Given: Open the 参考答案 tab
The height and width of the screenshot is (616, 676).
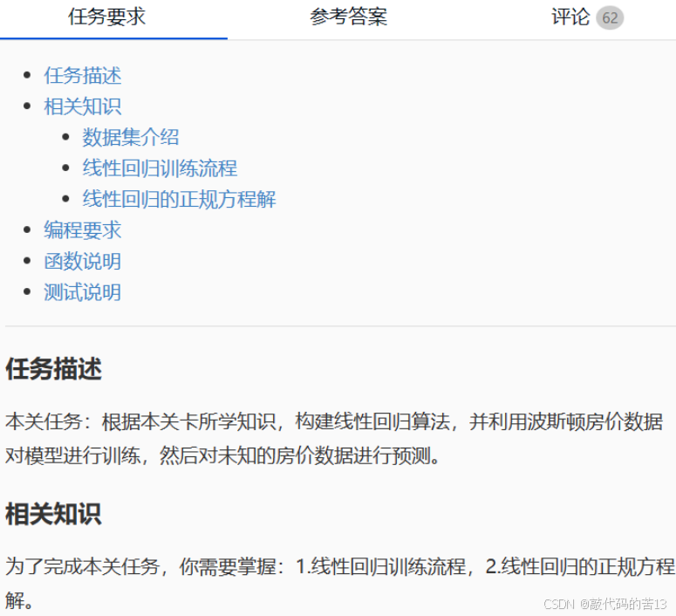Looking at the screenshot, I should 348,17.
